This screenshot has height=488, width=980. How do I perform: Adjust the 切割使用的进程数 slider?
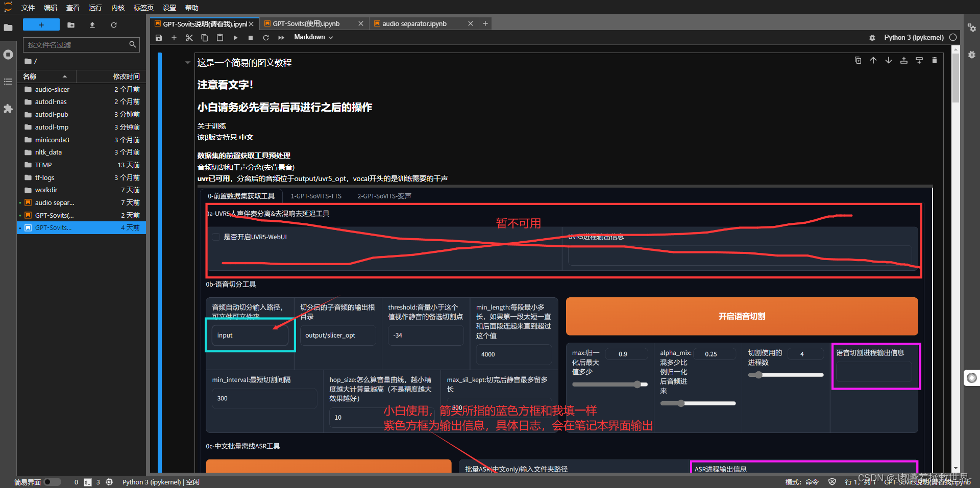pyautogui.click(x=786, y=375)
